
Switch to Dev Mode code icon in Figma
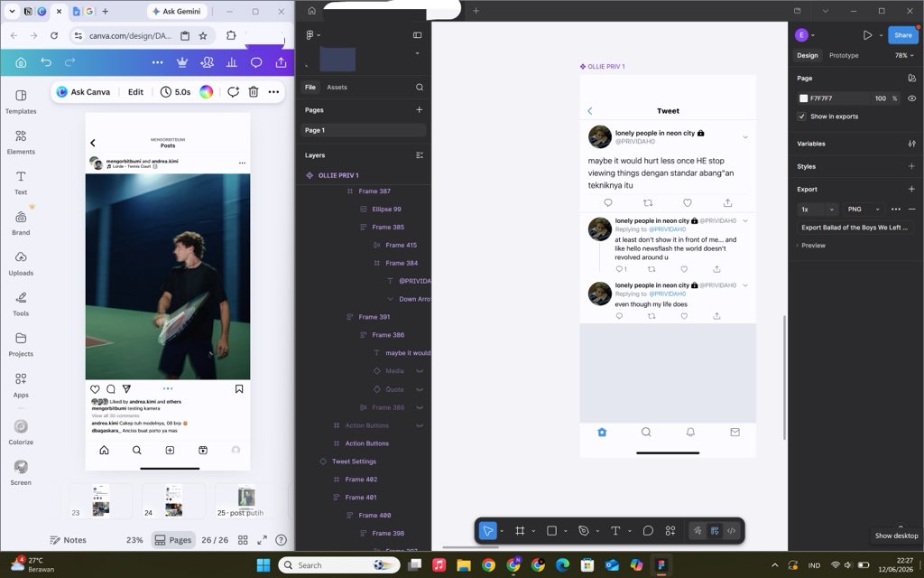click(731, 531)
